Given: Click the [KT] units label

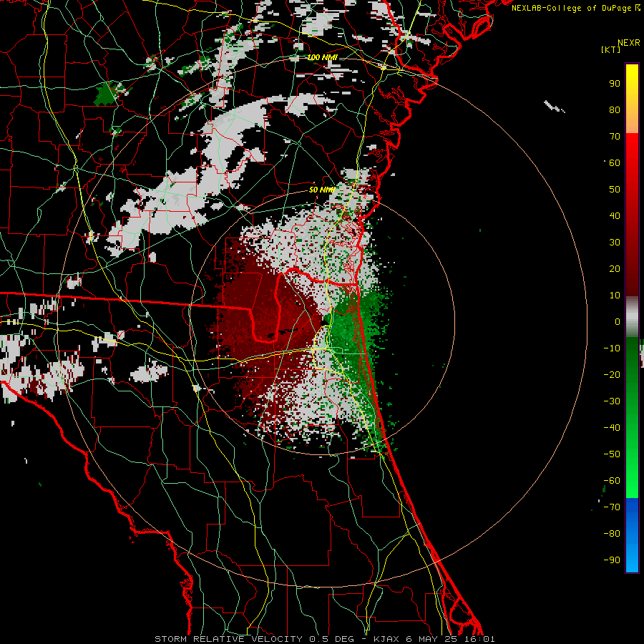Looking at the screenshot, I should click(611, 49).
